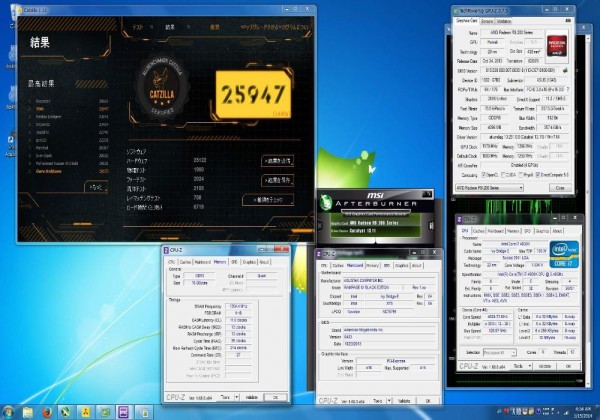The height and width of the screenshot is (420, 600).
Task: Click OK in processor CPU-Z window
Action: pos(568,366)
